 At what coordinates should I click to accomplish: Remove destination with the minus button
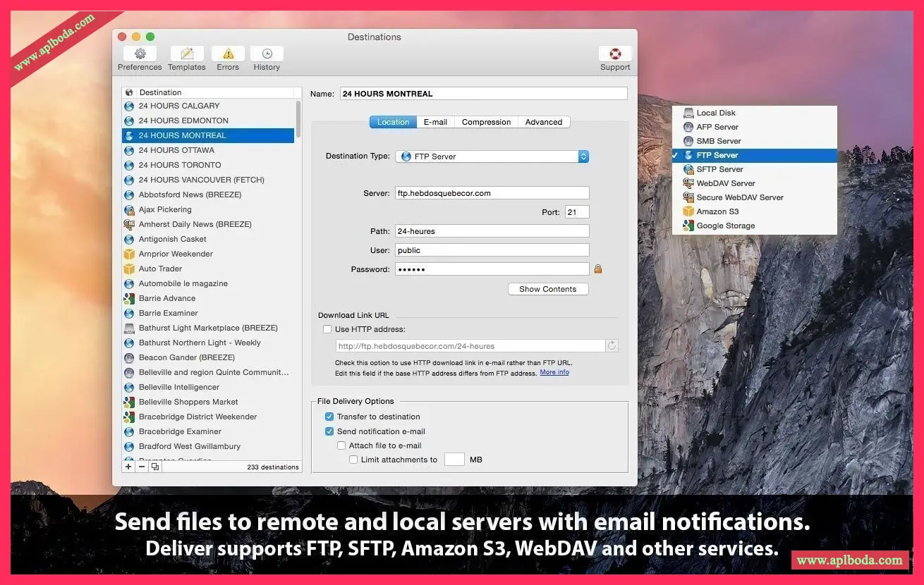(142, 467)
